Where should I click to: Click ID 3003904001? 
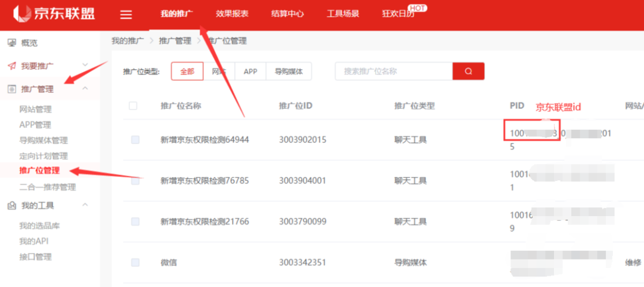302,181
